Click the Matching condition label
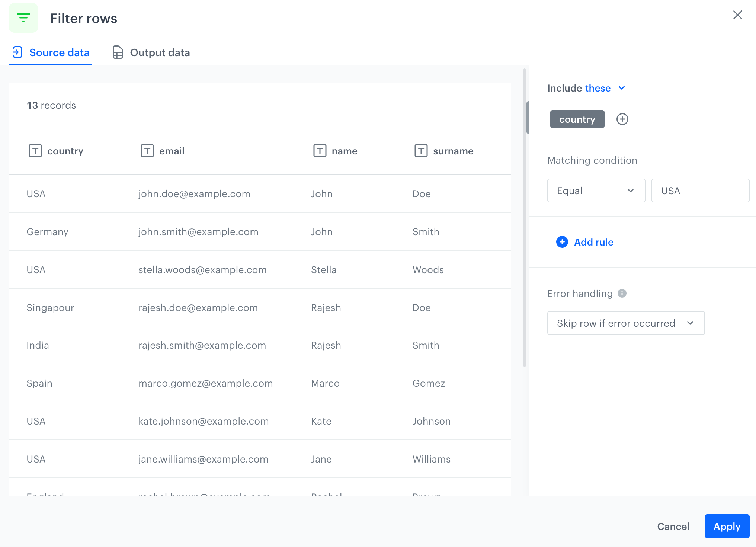The width and height of the screenshot is (756, 547). coord(592,160)
